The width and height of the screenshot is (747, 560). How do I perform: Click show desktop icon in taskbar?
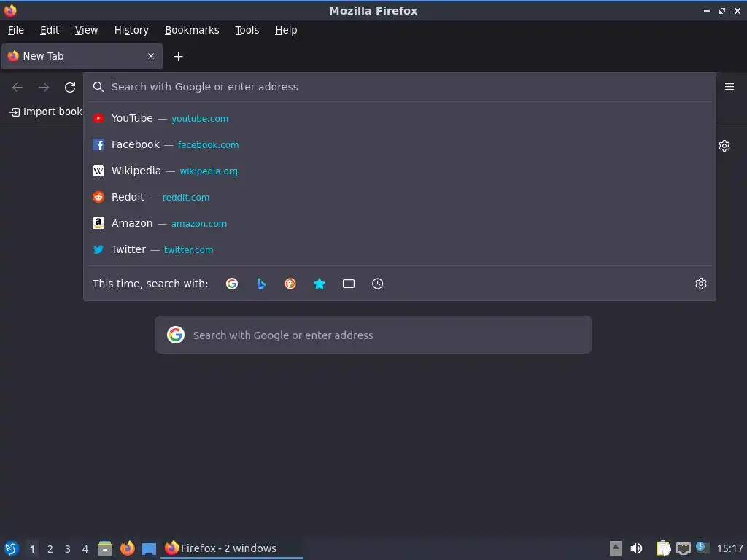pos(149,548)
